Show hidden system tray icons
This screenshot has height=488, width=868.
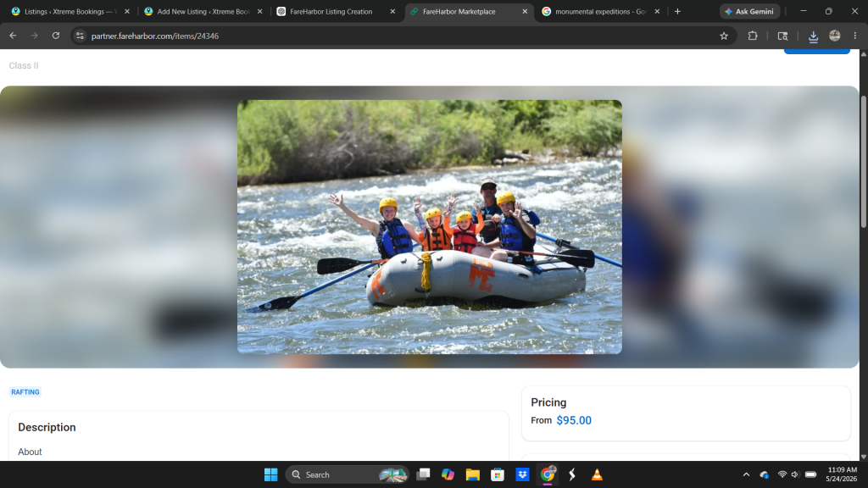point(746,474)
